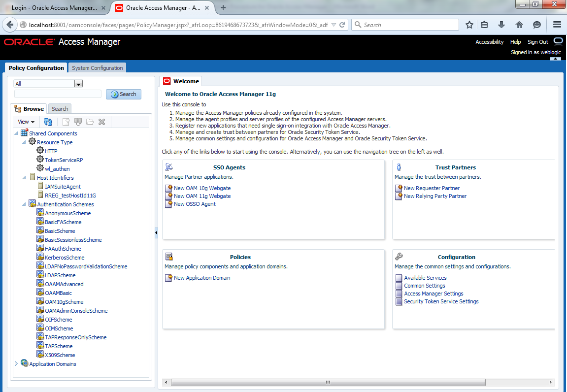The height and width of the screenshot is (392, 567).
Task: Click the horizontal scrollbar in Welcome panel
Action: [x=328, y=382]
